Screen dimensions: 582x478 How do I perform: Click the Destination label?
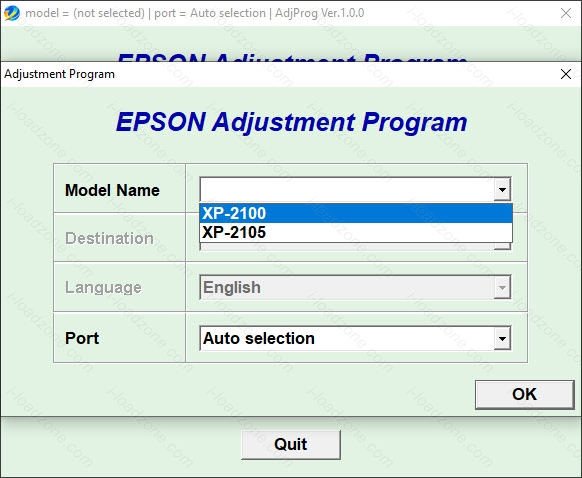pyautogui.click(x=109, y=238)
